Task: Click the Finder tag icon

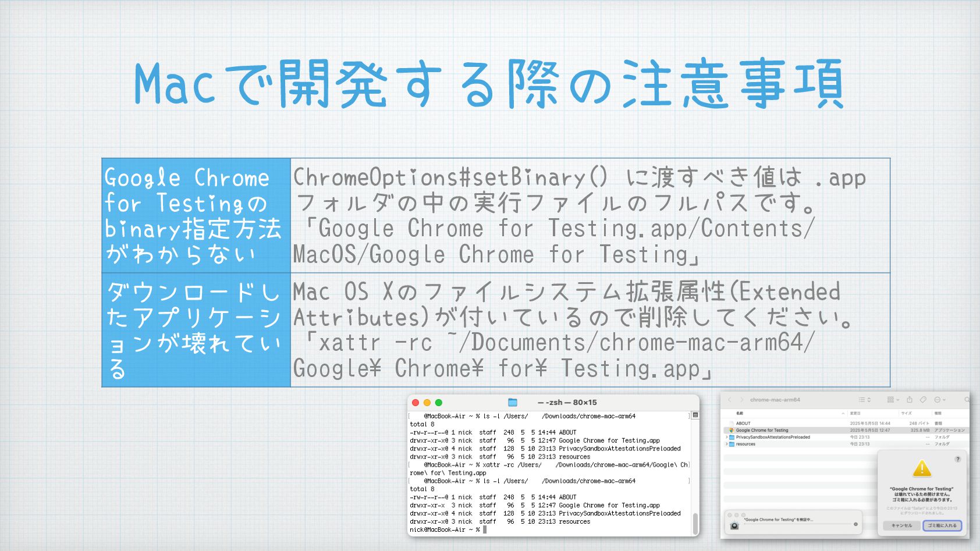Action: click(x=923, y=400)
